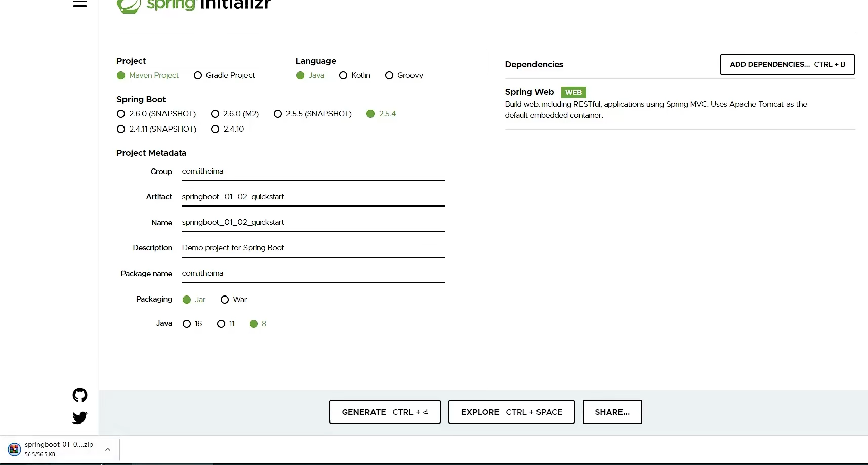Choose Spring Boot 2.5.4
Image resolution: width=868 pixels, height=465 pixels.
pyautogui.click(x=381, y=114)
